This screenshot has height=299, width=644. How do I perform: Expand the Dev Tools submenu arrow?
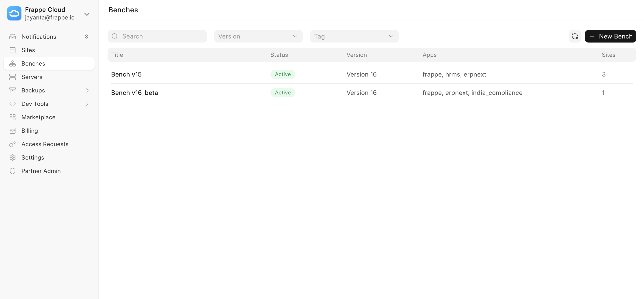(87, 104)
